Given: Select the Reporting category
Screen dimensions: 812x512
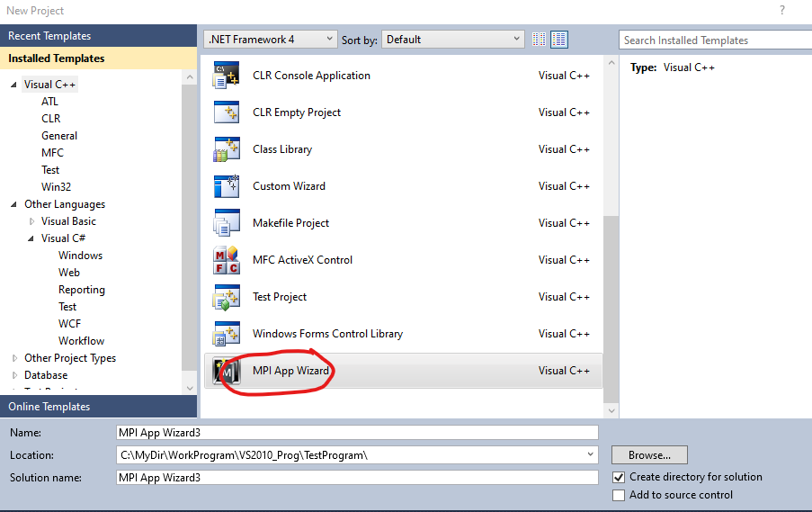Looking at the screenshot, I should point(81,290).
